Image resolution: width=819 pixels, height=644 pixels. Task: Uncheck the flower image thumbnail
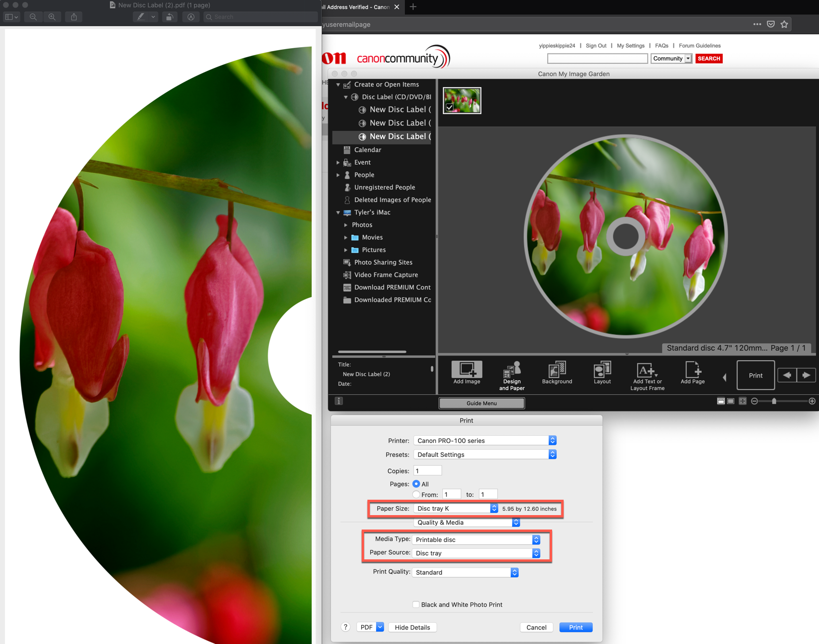click(x=450, y=108)
